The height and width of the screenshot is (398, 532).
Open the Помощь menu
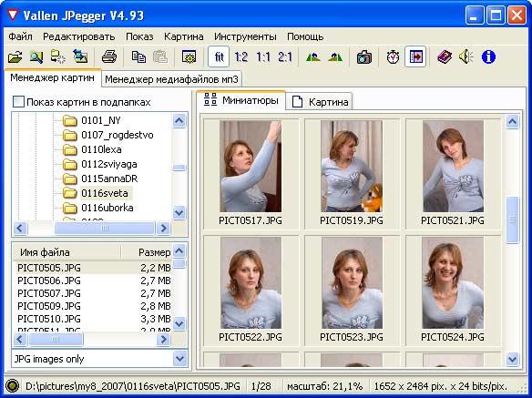[x=305, y=36]
